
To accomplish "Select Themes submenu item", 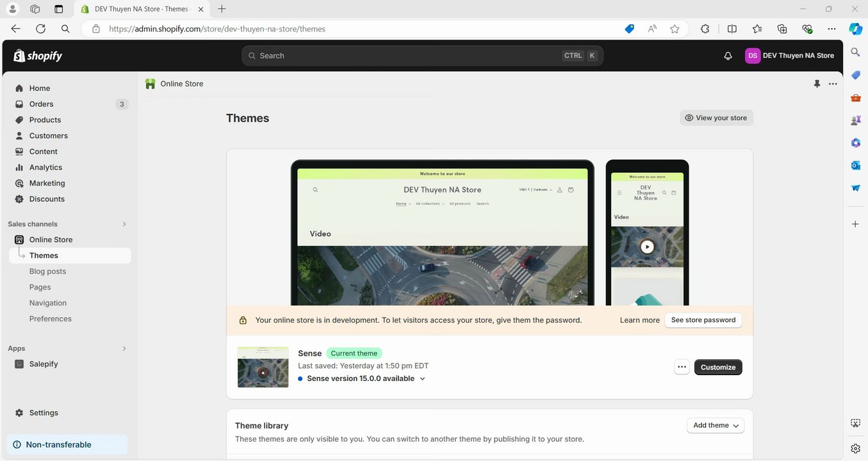I will (x=70, y=255).
